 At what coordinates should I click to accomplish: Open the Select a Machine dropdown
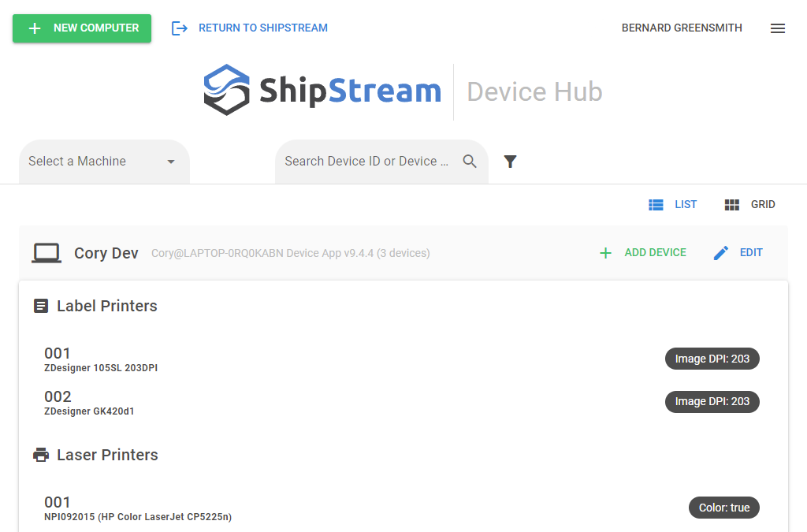click(95, 162)
